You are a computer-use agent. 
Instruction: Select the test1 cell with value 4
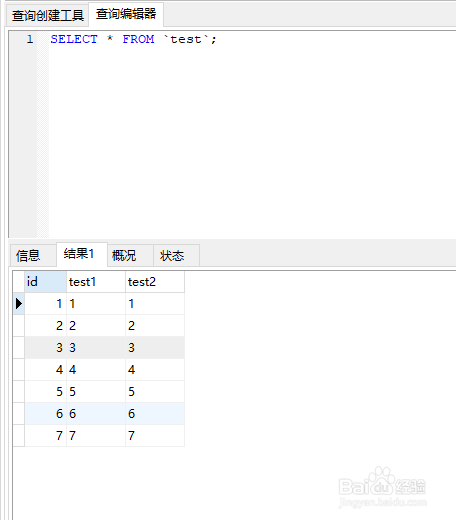(x=96, y=370)
